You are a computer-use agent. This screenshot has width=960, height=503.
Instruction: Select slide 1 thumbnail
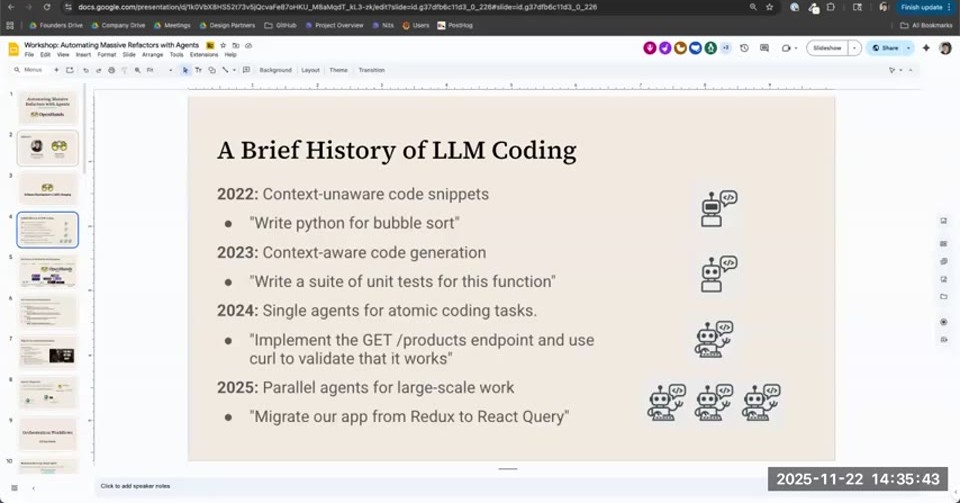click(x=48, y=107)
